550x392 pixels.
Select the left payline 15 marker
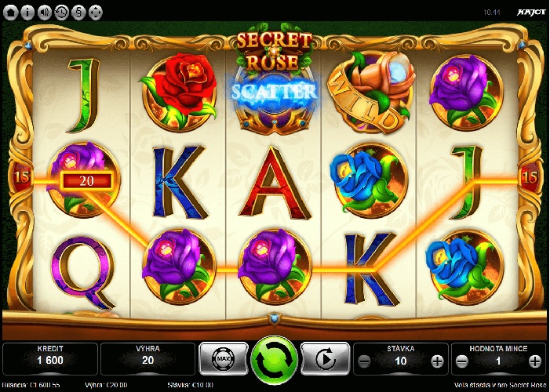[x=21, y=176]
